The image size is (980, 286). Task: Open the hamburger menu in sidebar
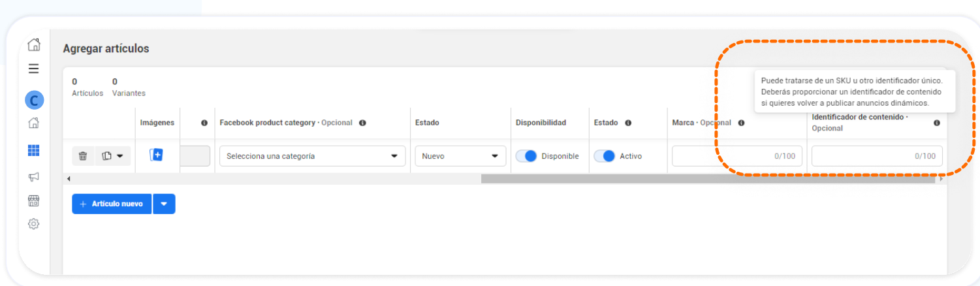point(33,69)
